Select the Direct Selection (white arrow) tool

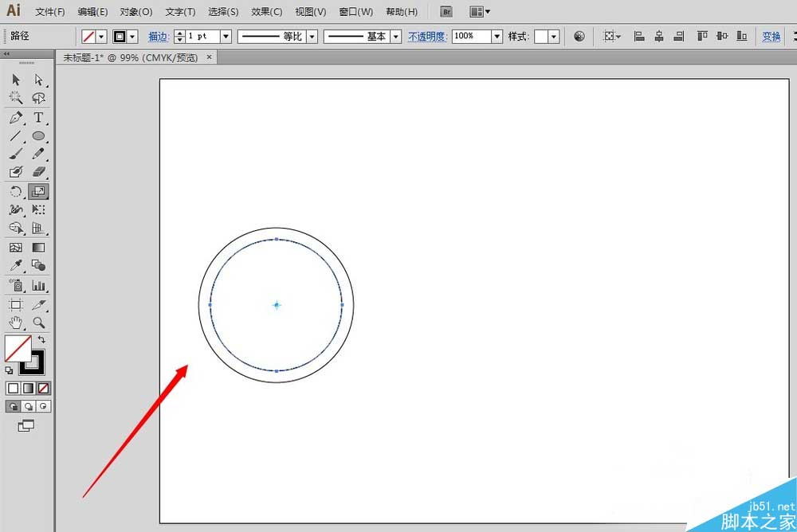click(38, 80)
